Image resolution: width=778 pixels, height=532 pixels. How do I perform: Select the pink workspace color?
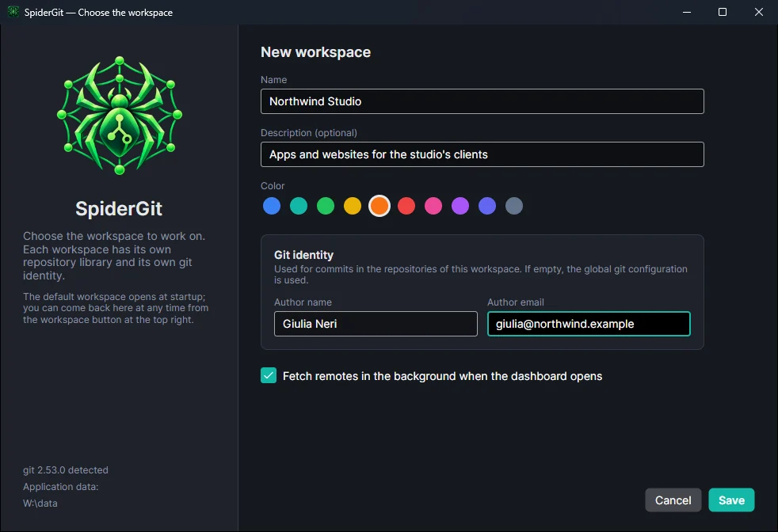point(433,206)
